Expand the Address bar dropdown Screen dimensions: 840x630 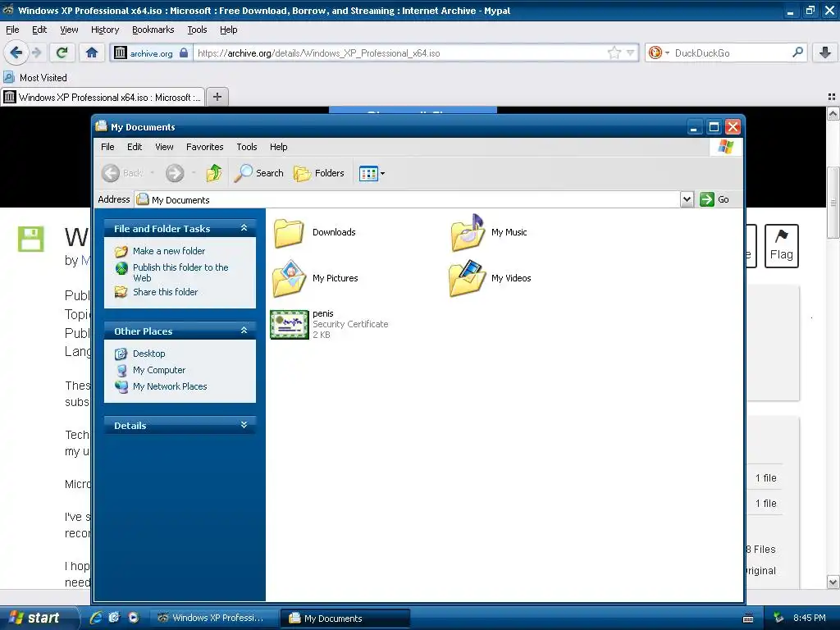click(x=687, y=199)
